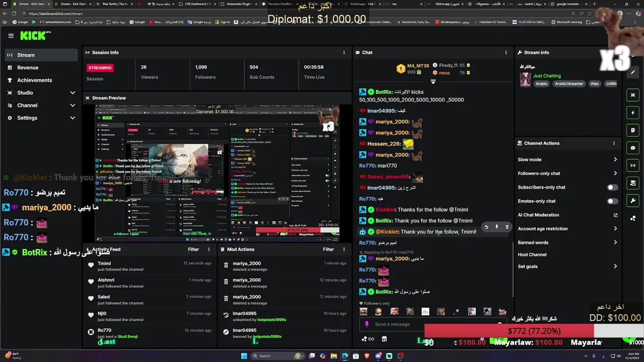Open Microsoft Edge from the taskbar
644x362 pixels.
[345, 356]
